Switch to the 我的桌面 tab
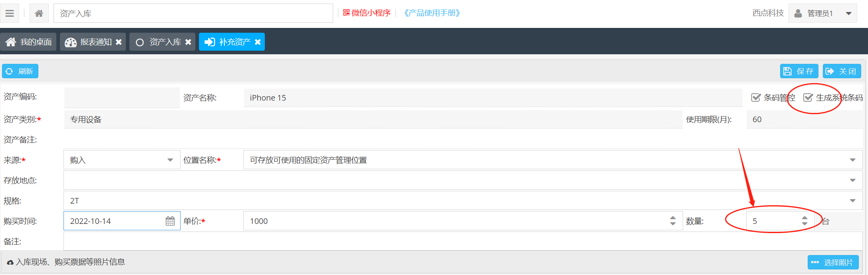 pyautogui.click(x=28, y=42)
